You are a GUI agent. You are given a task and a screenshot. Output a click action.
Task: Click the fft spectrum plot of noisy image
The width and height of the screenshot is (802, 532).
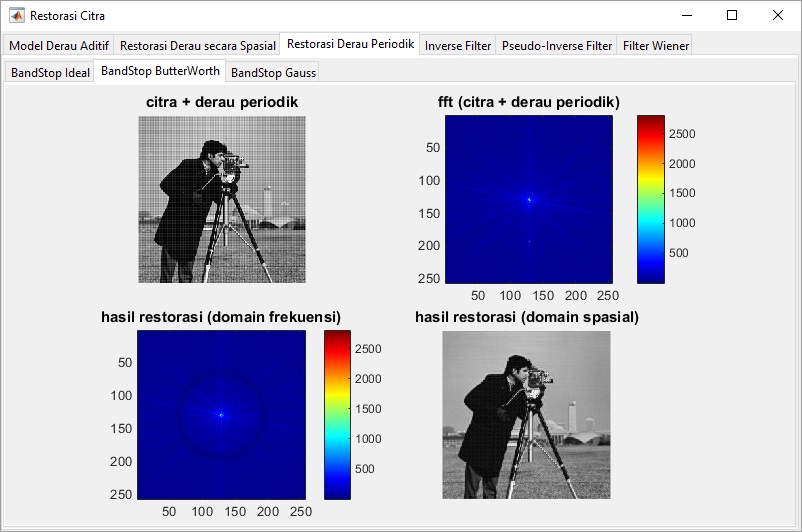[528, 199]
